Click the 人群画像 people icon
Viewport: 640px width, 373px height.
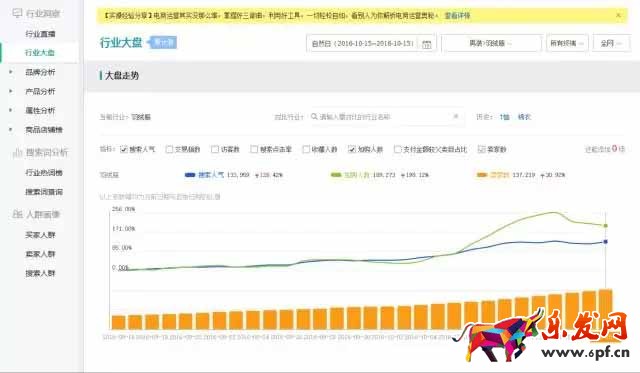(x=18, y=214)
